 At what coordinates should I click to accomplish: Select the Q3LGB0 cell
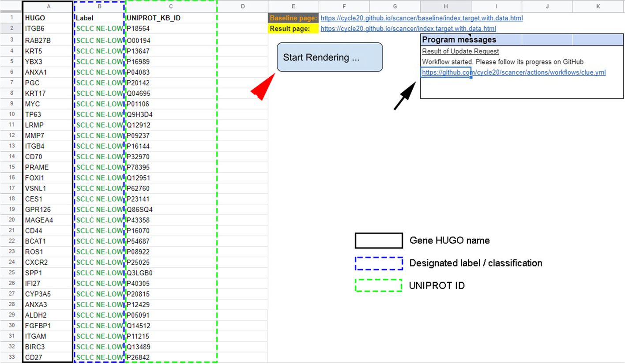(x=171, y=273)
